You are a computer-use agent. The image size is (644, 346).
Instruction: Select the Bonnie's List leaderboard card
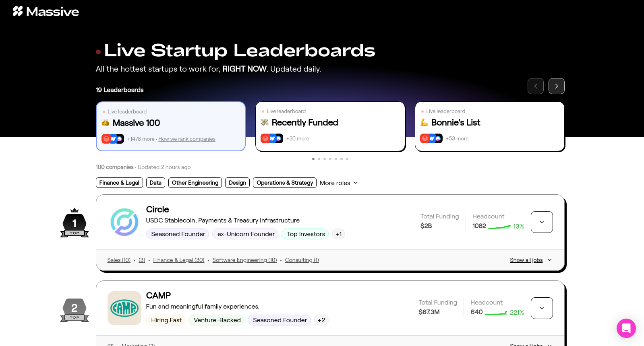pyautogui.click(x=490, y=126)
